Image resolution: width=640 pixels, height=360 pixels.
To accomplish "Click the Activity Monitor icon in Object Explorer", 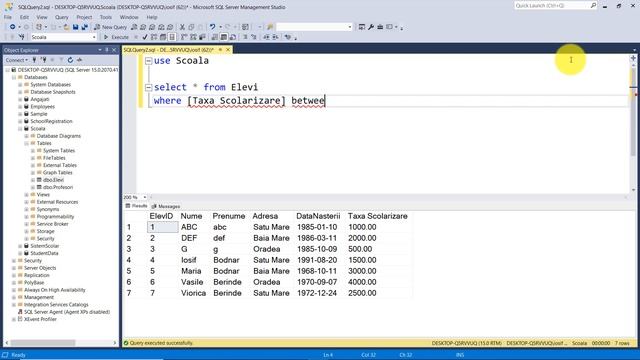I will tap(80, 60).
